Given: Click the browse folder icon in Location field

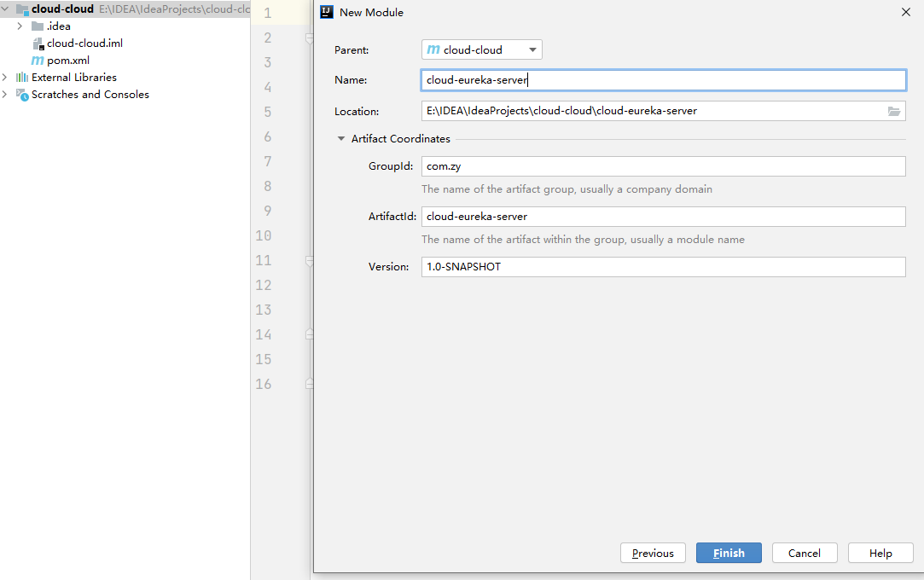Looking at the screenshot, I should [894, 111].
